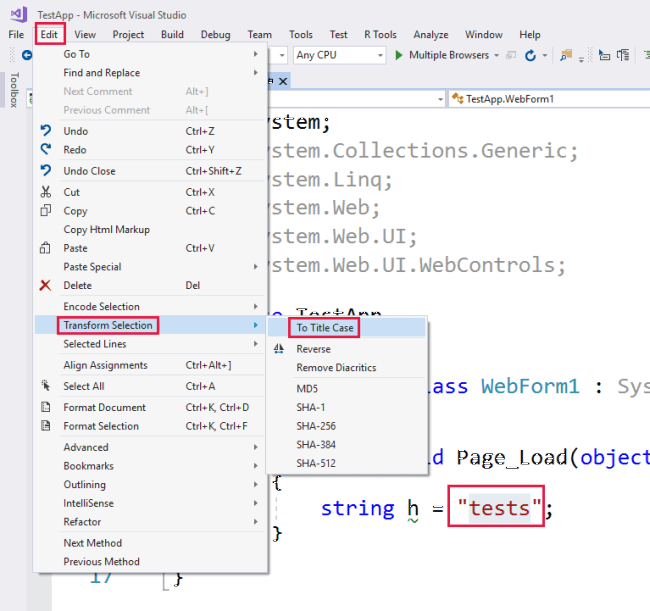Viewport: 650px width, 611px height.
Task: Click the red Delete X icon
Action: 45,285
